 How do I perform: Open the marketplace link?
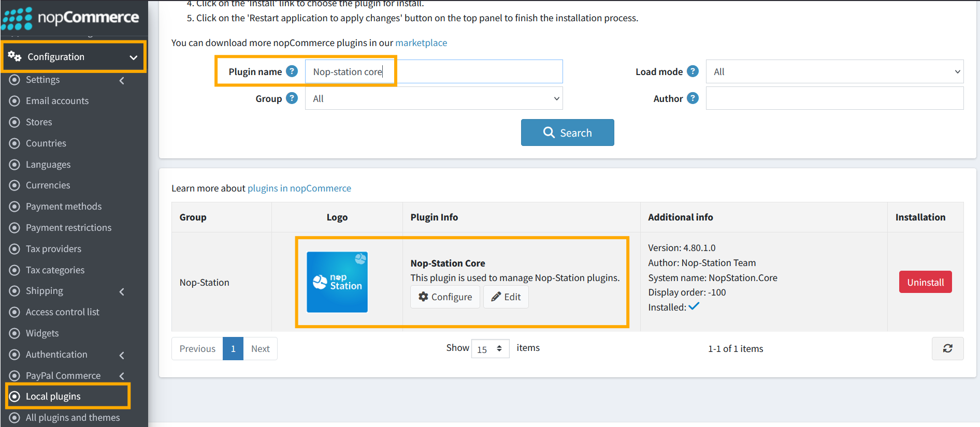point(421,43)
